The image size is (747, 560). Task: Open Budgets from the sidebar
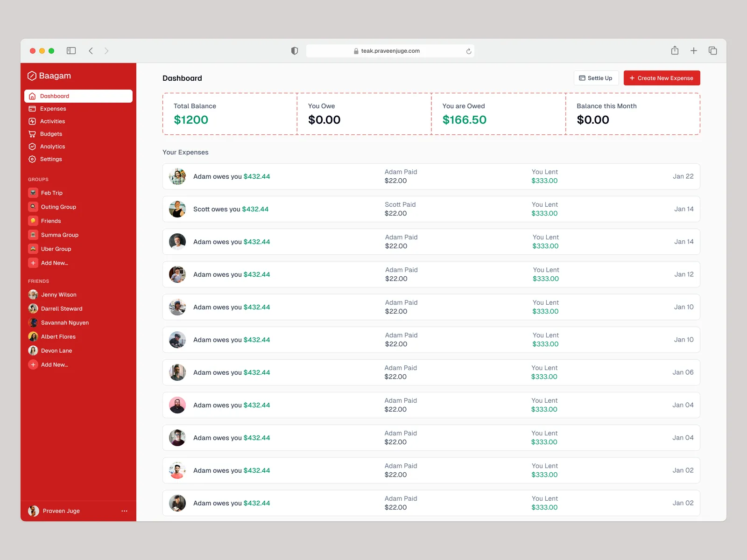pyautogui.click(x=51, y=134)
